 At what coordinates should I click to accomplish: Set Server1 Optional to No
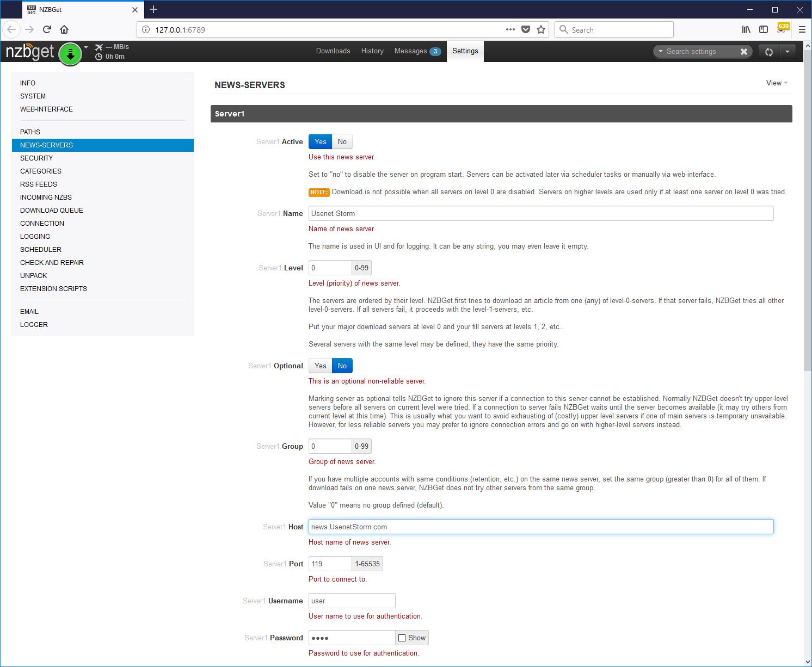342,366
